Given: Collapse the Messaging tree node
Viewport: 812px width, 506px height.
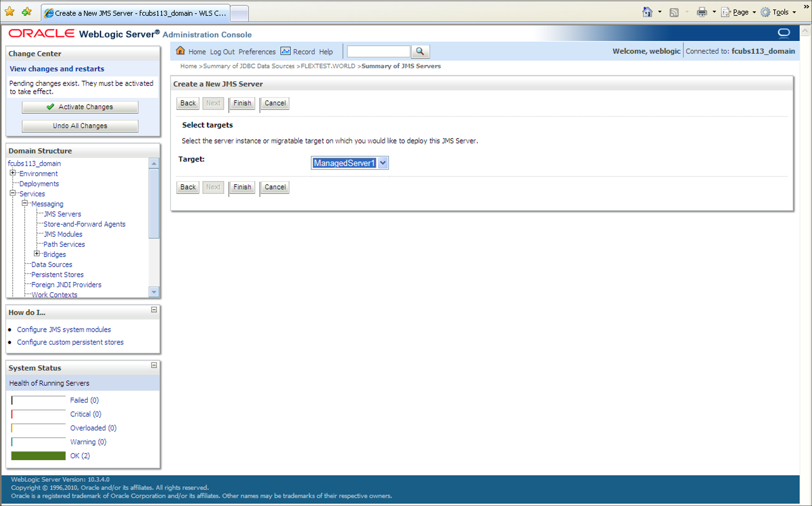Looking at the screenshot, I should click(25, 203).
